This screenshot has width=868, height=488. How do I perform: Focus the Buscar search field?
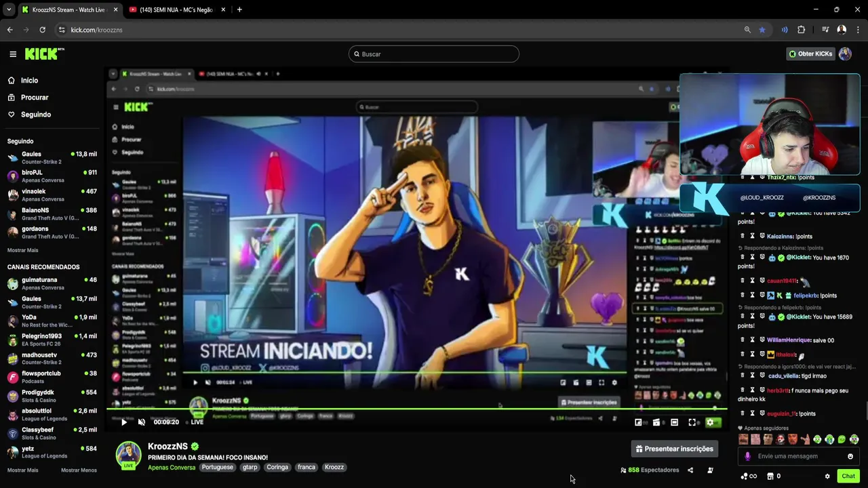(434, 54)
